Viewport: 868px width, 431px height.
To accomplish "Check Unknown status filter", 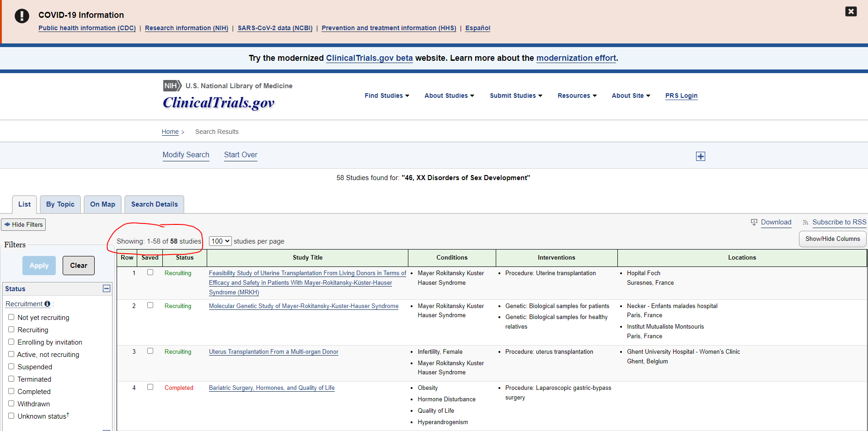I will tap(11, 415).
